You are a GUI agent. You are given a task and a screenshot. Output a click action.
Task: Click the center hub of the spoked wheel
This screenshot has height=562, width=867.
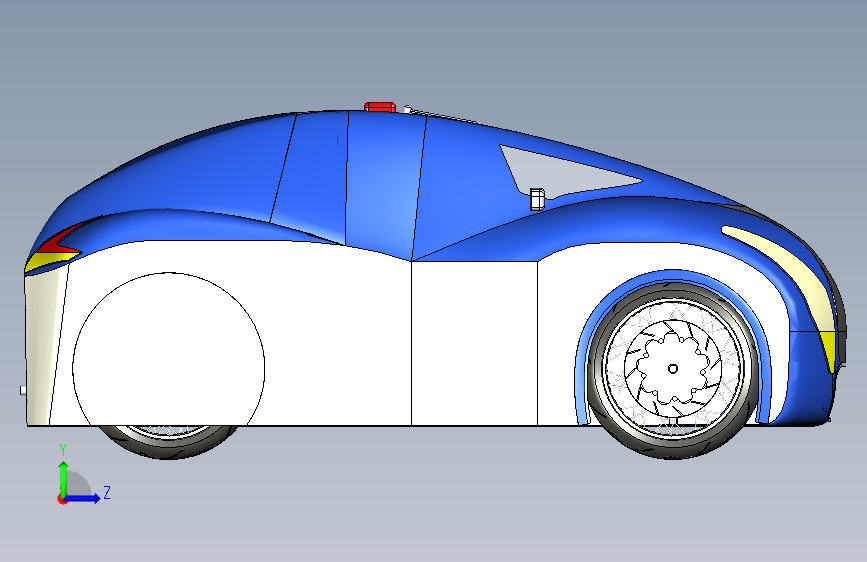pos(673,369)
